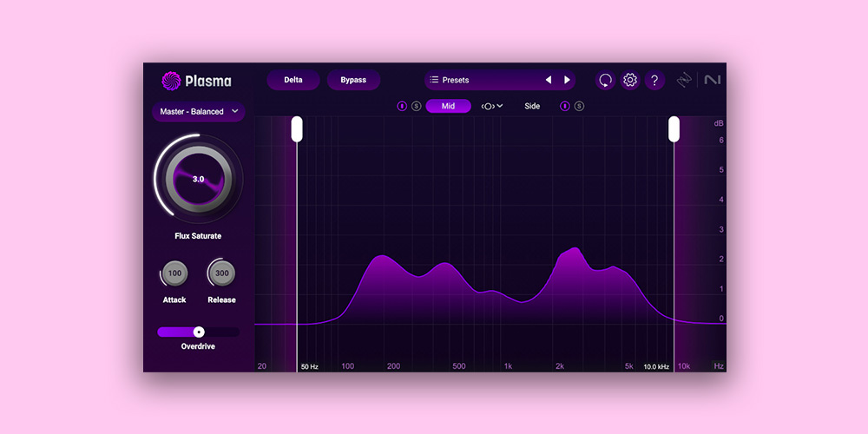Go to the previous preset arrow
This screenshot has width=868, height=434.
(x=549, y=80)
